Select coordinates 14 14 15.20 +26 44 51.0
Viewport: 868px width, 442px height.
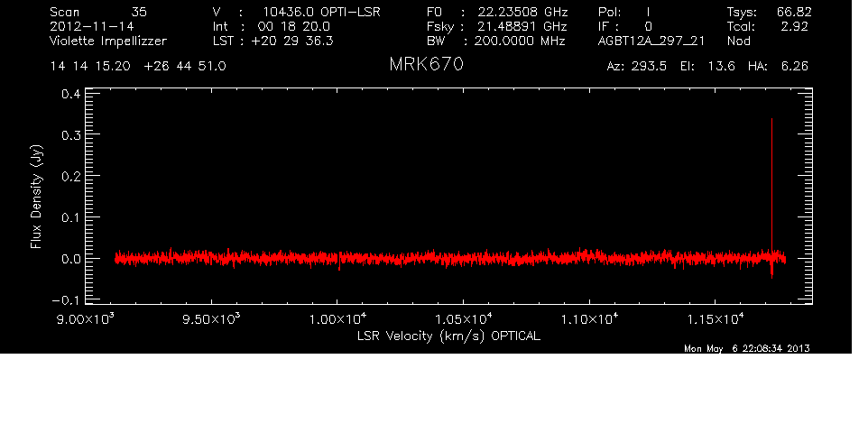pyautogui.click(x=138, y=67)
